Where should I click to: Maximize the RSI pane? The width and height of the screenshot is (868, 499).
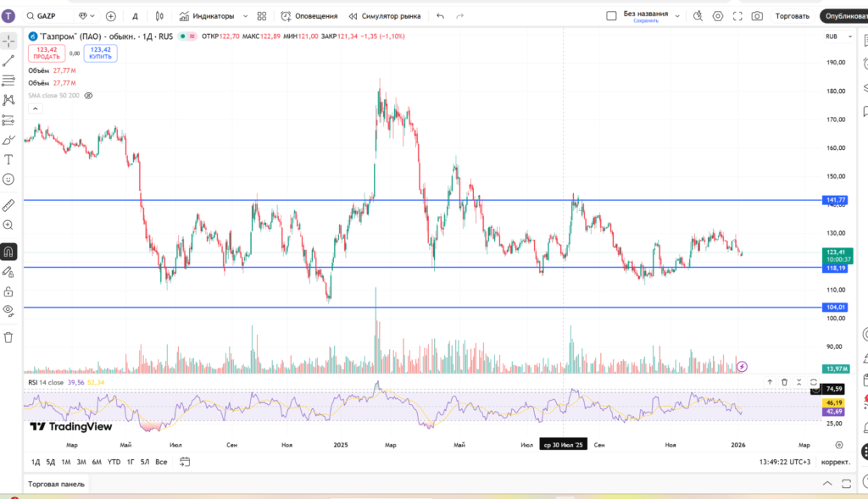pos(813,382)
